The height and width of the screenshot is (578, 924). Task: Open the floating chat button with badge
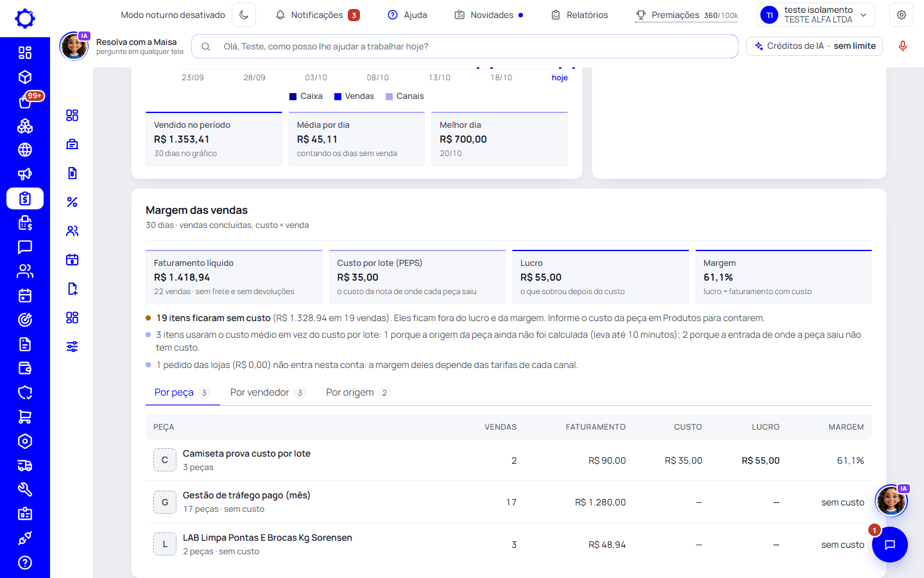click(x=890, y=545)
